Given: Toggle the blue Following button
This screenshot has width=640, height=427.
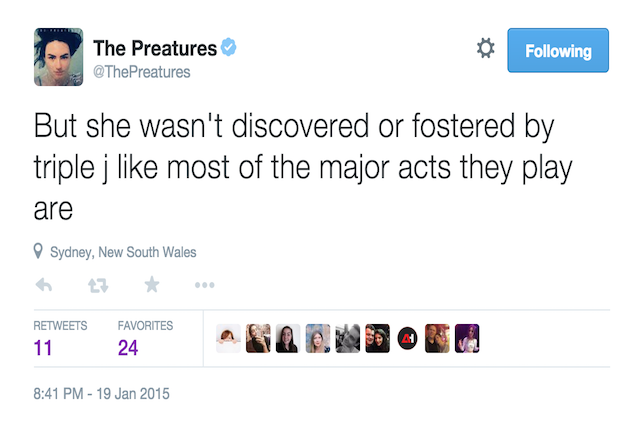Looking at the screenshot, I should click(x=556, y=50).
